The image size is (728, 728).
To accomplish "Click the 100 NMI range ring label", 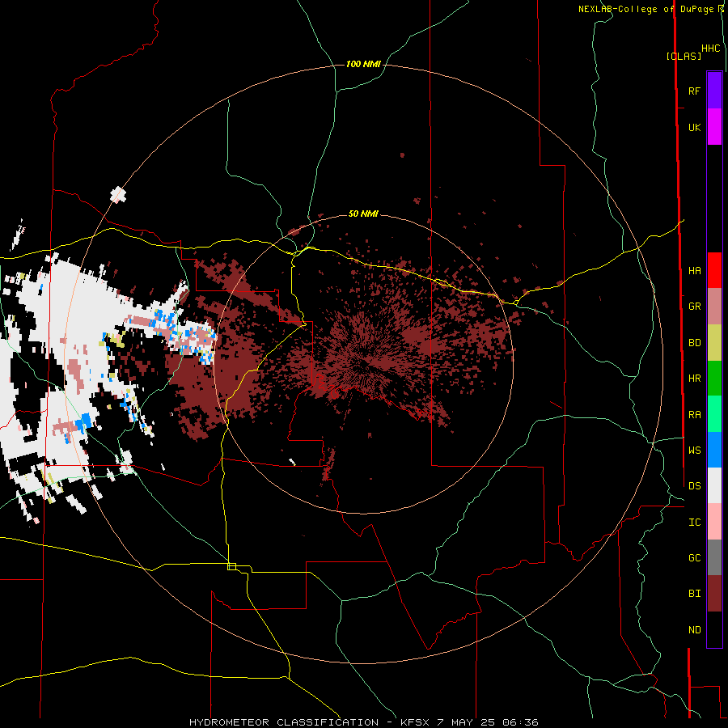I will (363, 64).
